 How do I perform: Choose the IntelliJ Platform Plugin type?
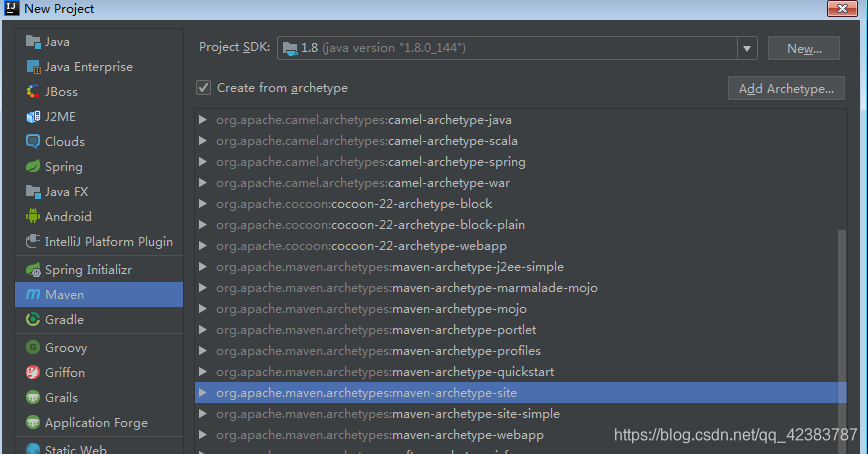(x=99, y=241)
